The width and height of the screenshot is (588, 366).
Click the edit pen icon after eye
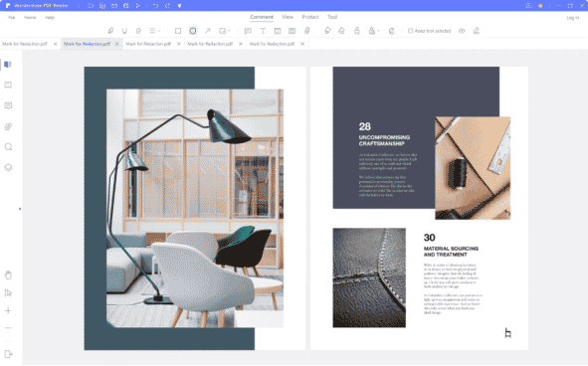click(x=477, y=31)
